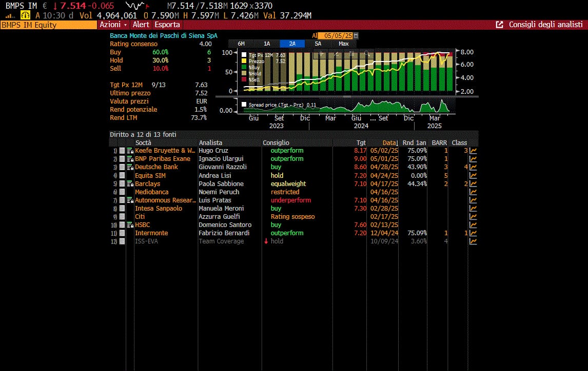Open the Azioni dropdown menu
Image resolution: width=588 pixels, height=371 pixels.
pyautogui.click(x=113, y=25)
